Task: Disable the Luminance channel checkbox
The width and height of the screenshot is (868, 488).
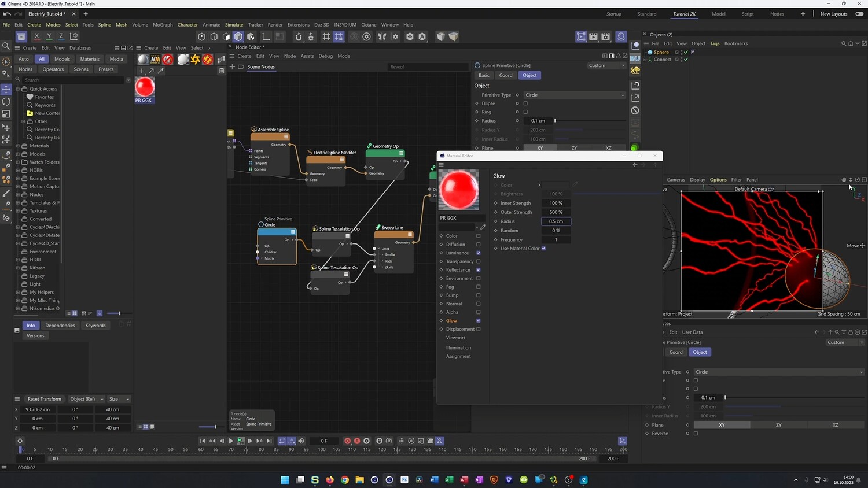Action: [479, 253]
